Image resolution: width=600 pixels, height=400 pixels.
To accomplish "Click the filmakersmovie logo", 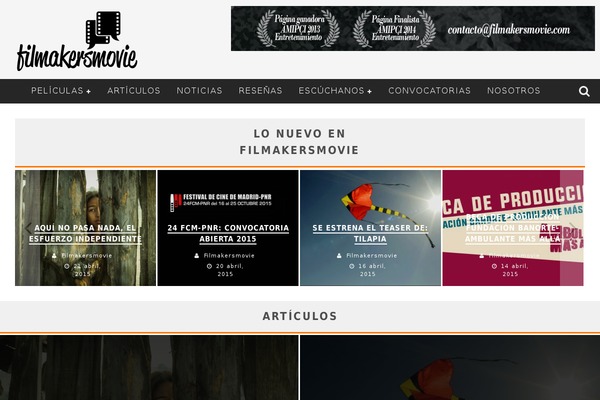I will [x=77, y=41].
